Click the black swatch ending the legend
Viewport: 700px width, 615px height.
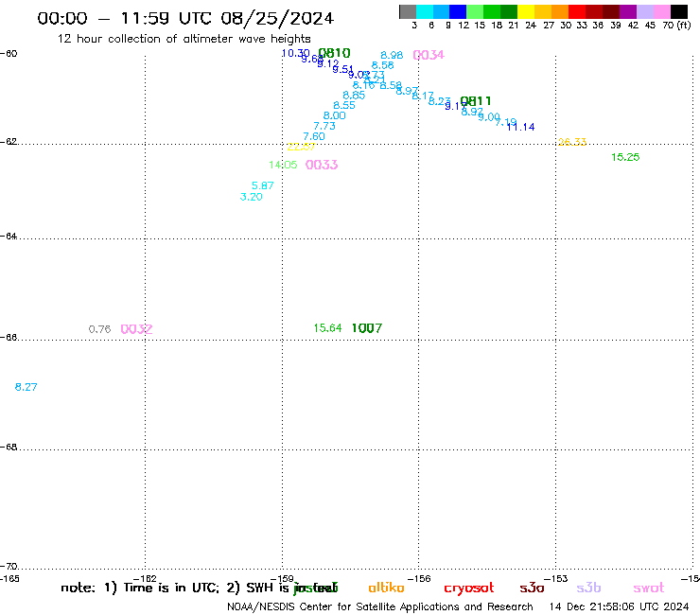[679, 11]
